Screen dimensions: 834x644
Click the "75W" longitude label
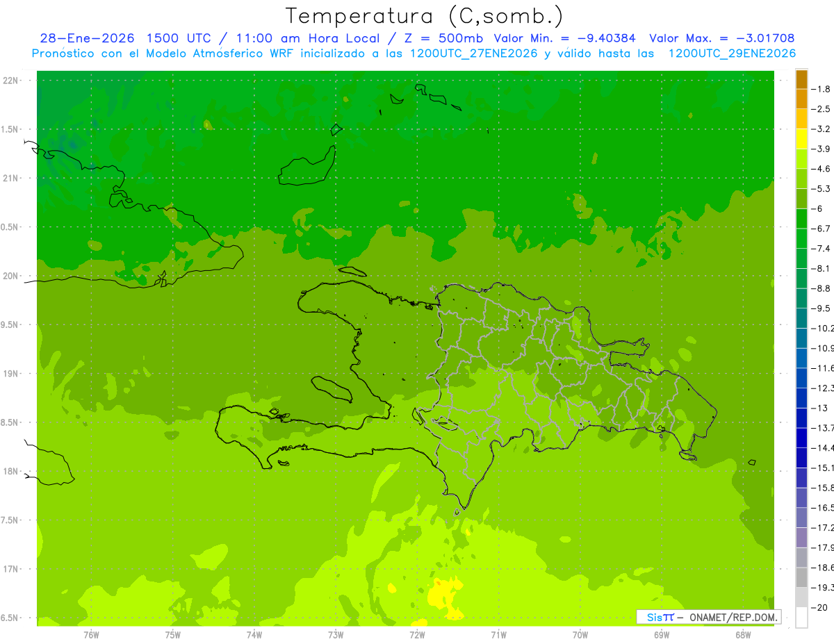172,634
